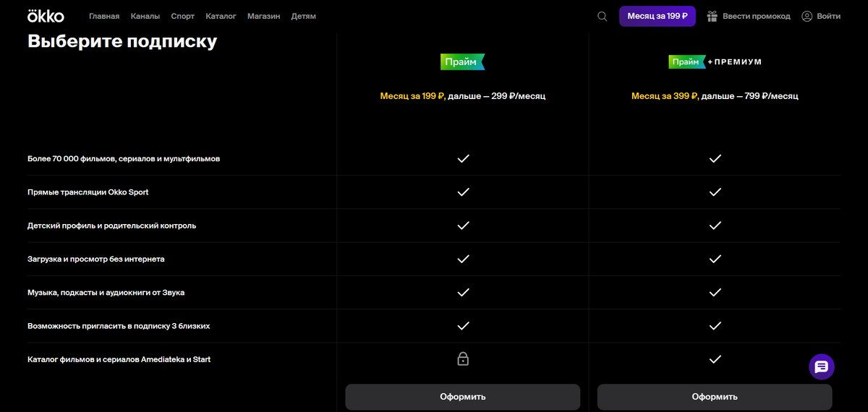868x412 pixels.
Task: Click Премиум checkmark for Загрузка и просмотр row
Action: point(715,259)
